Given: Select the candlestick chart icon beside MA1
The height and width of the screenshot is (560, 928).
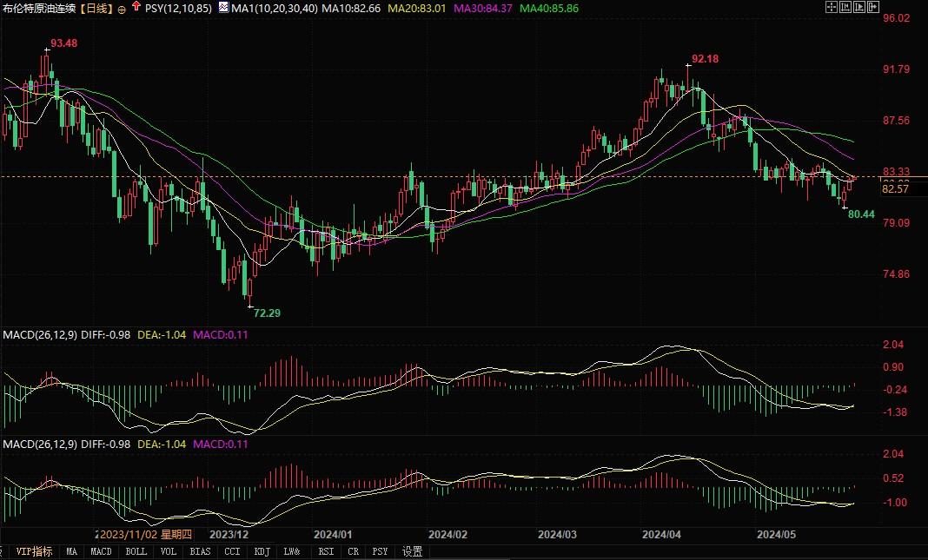Looking at the screenshot, I should tap(222, 7).
